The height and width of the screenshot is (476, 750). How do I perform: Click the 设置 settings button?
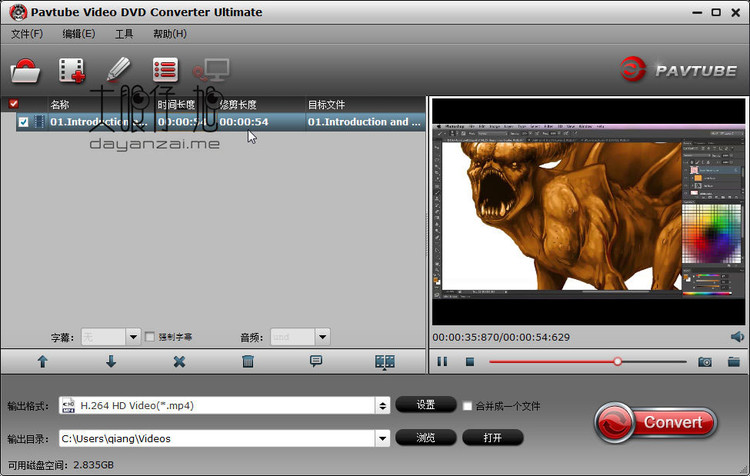(426, 405)
